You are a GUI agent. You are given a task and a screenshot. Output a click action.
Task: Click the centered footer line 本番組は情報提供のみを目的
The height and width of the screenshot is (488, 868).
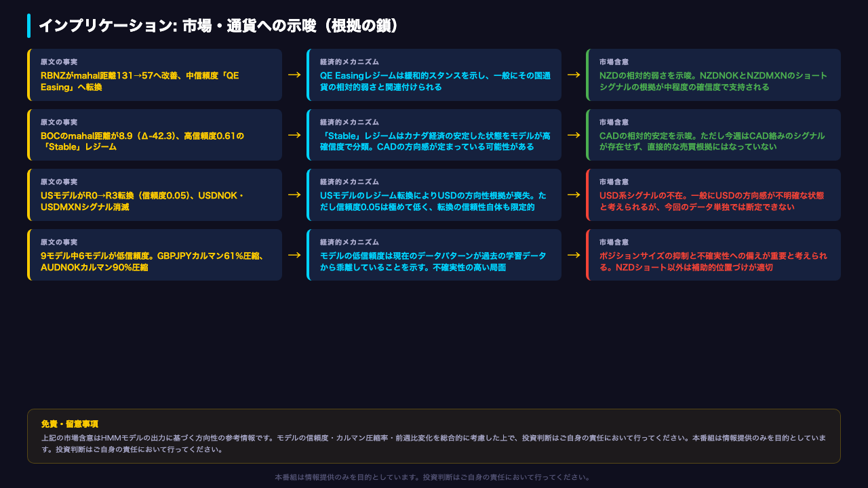(x=433, y=477)
